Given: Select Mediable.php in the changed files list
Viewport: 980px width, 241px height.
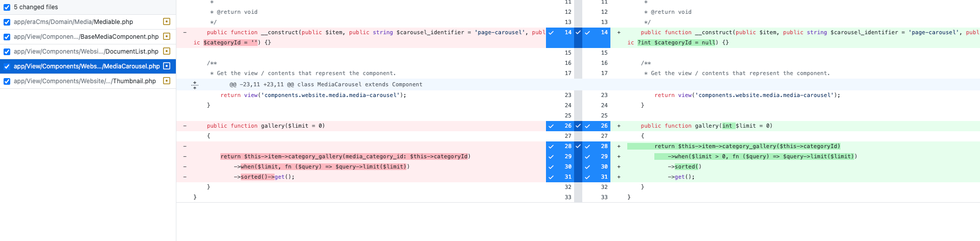Looking at the screenshot, I should click(x=88, y=22).
